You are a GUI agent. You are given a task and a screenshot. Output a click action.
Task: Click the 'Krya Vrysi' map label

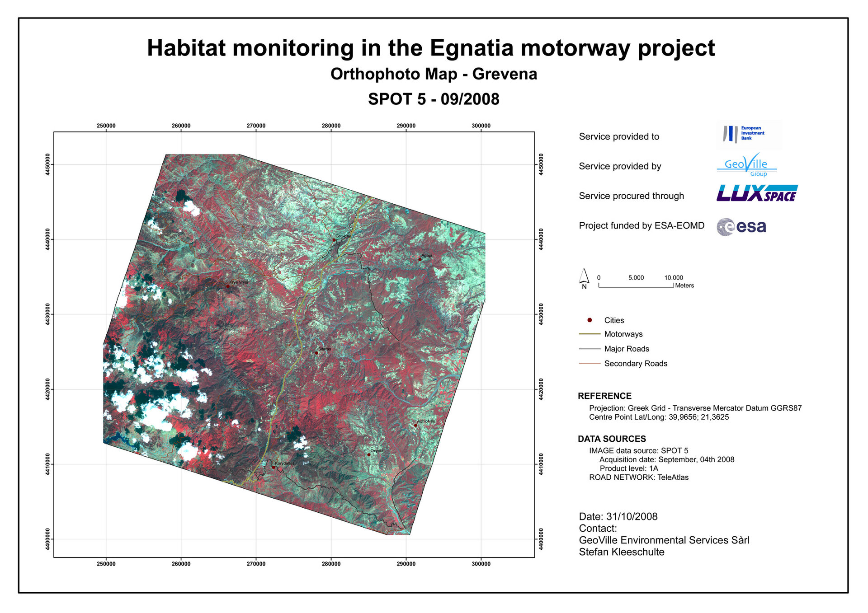[239, 282]
